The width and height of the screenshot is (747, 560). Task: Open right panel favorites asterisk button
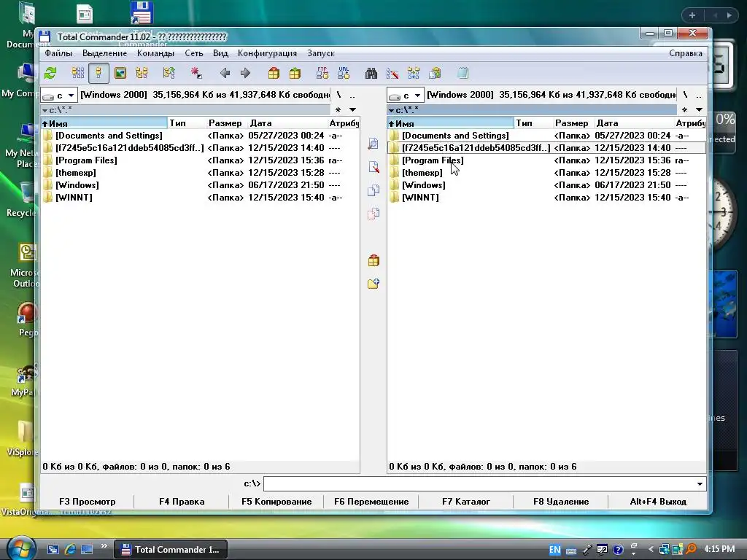point(684,110)
